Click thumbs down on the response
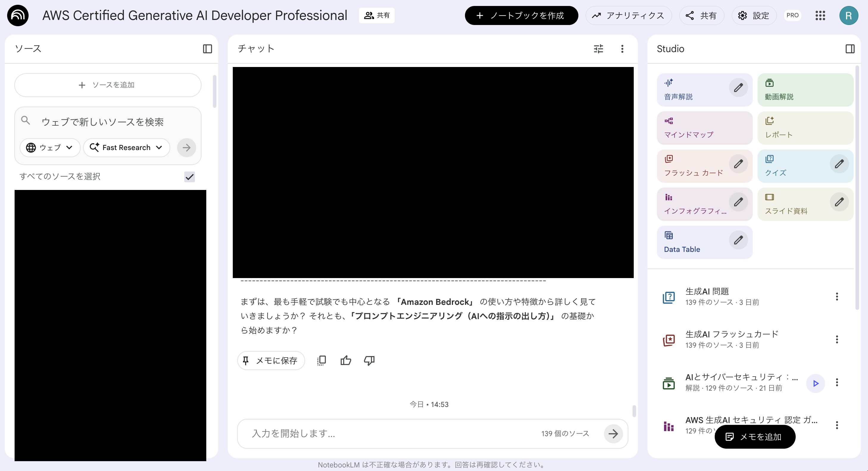Screen dimensions: 868x471 [369, 361]
